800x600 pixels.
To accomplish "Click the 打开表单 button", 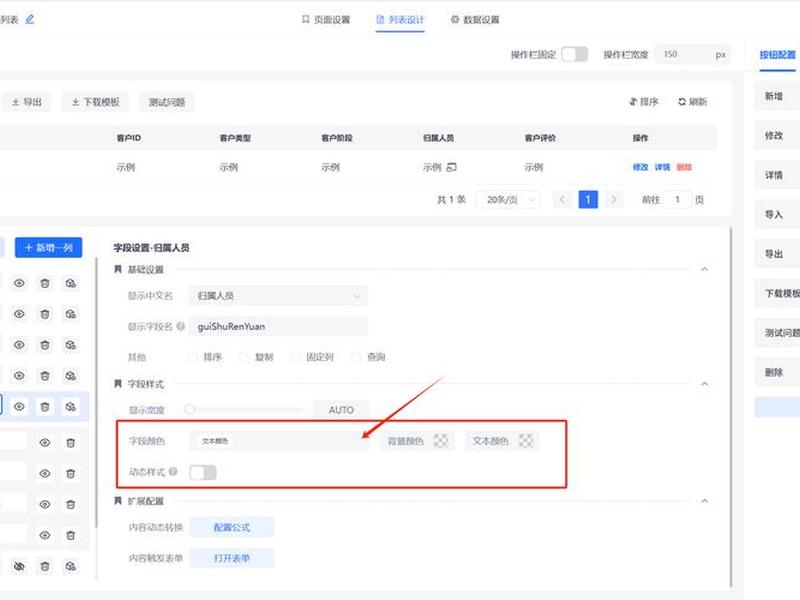I will [232, 558].
